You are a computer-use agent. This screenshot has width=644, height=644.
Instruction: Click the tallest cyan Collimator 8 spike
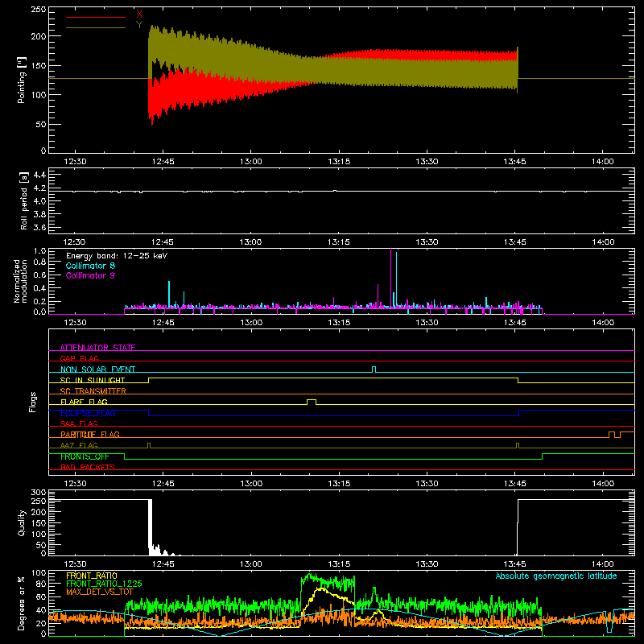click(x=396, y=279)
